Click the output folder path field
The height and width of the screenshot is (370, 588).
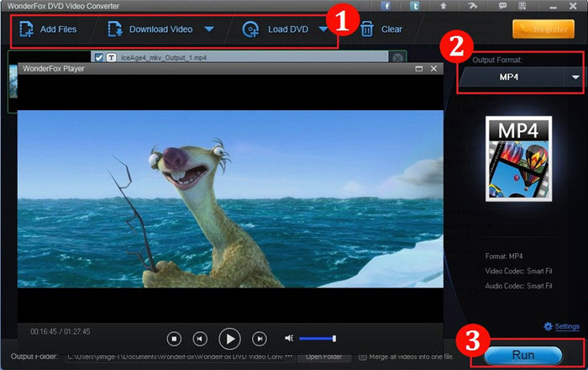click(175, 357)
